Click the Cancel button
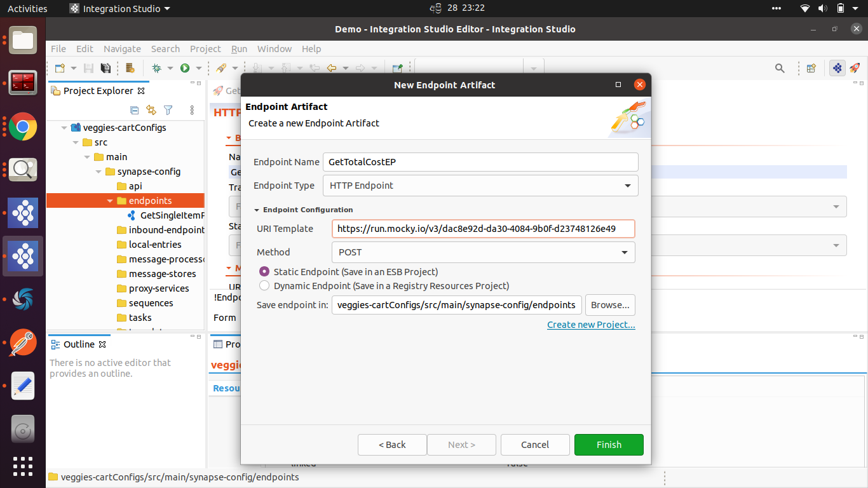This screenshot has width=868, height=488. [535, 445]
